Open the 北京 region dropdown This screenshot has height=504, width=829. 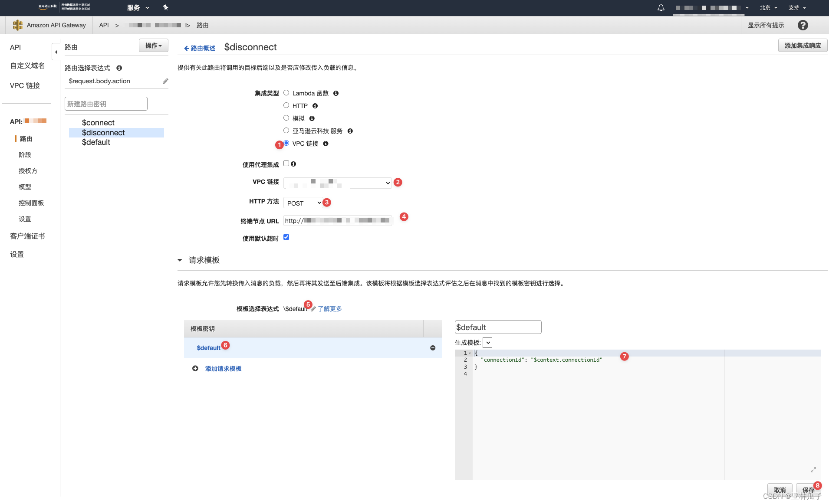click(x=769, y=8)
